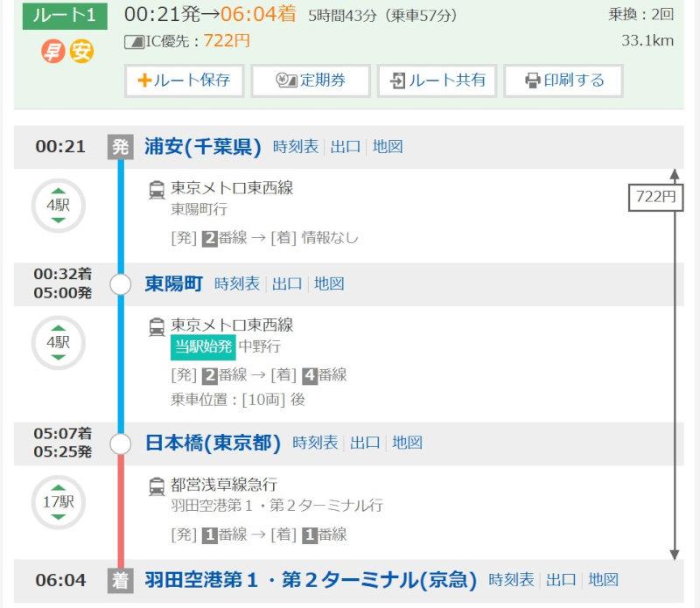700x608 pixels.
Task: Open 地図 for 東陽町
Action: [329, 284]
